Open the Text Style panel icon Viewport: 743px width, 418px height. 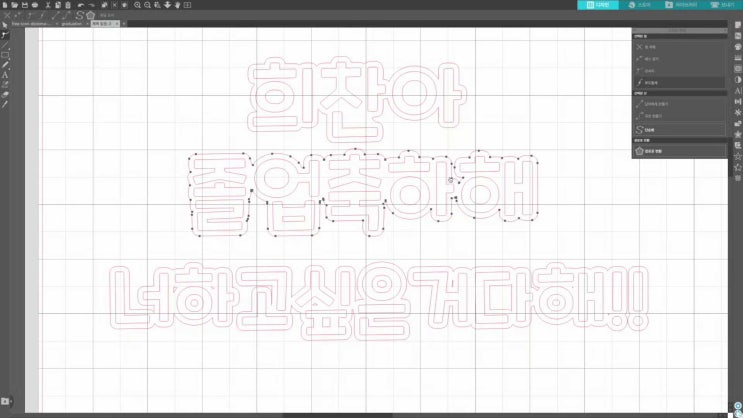click(x=737, y=90)
